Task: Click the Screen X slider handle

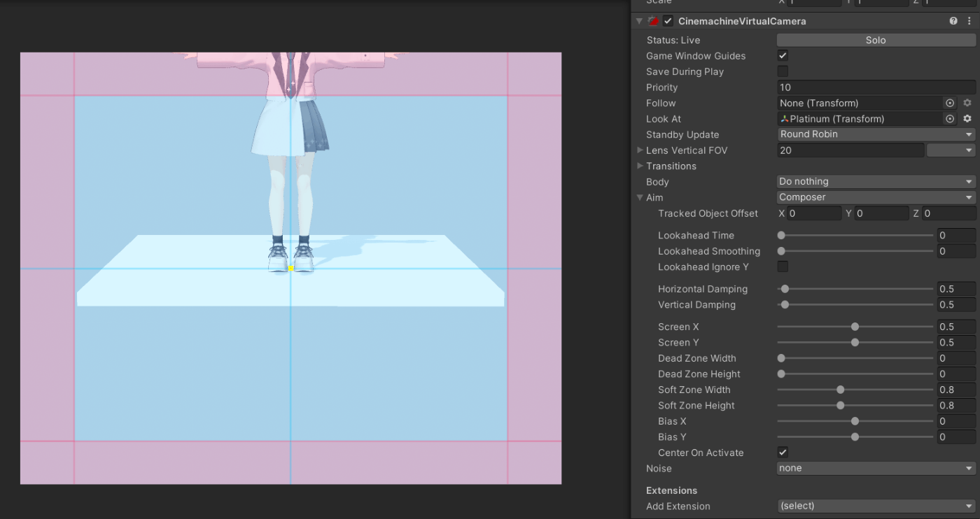Action: 855,327
